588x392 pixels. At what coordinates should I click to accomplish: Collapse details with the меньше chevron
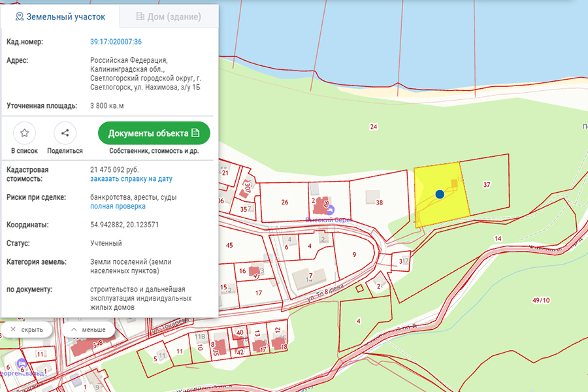tap(89, 329)
